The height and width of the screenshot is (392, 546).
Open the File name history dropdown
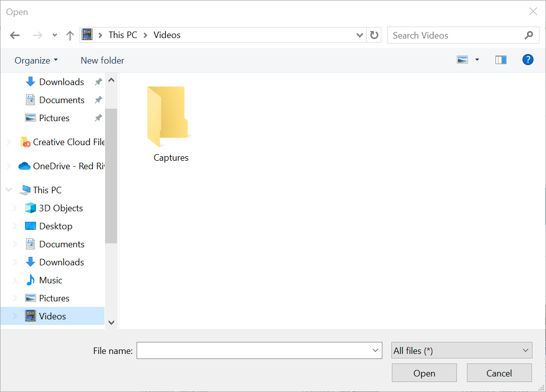click(x=376, y=351)
